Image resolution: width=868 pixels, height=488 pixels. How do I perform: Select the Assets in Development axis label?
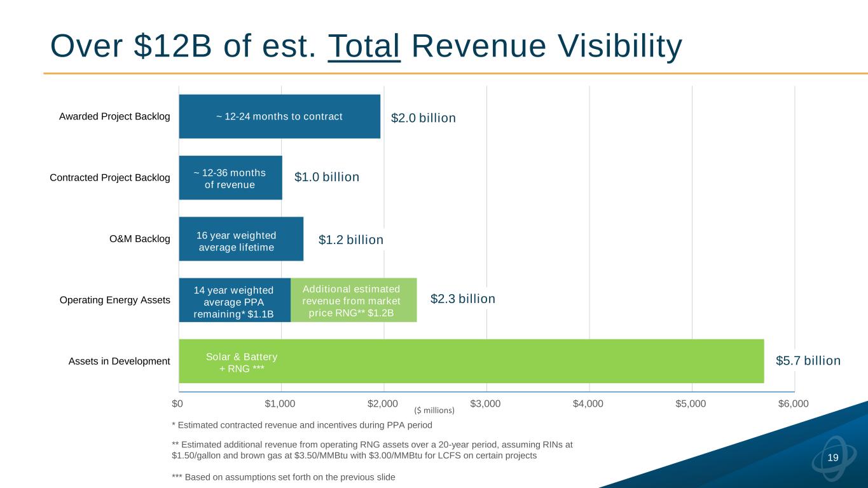pyautogui.click(x=119, y=362)
